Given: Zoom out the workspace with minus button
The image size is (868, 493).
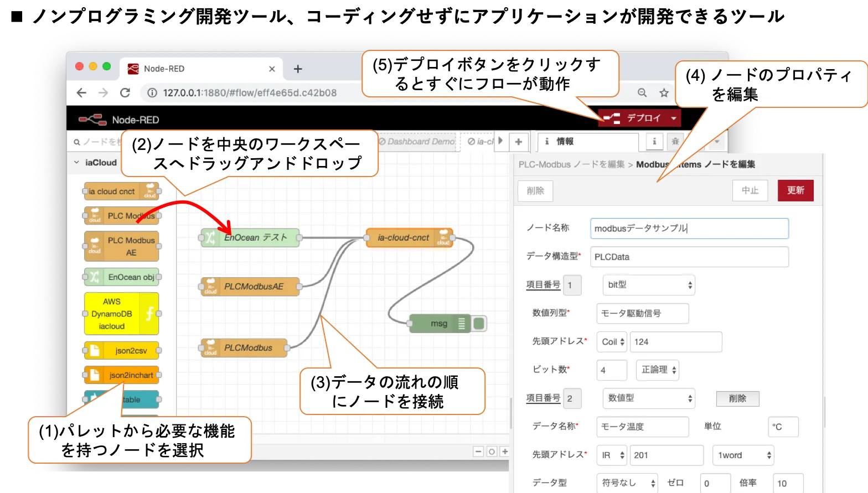Looking at the screenshot, I should [x=478, y=452].
